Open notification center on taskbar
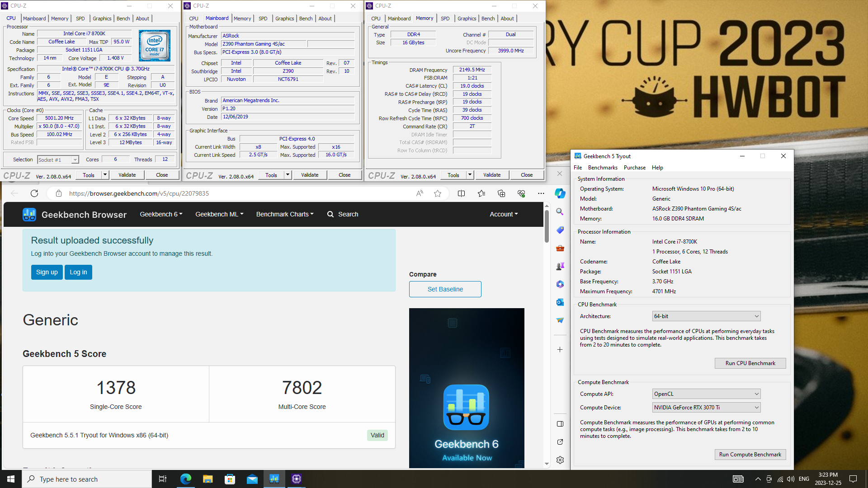The height and width of the screenshot is (488, 868). (853, 479)
